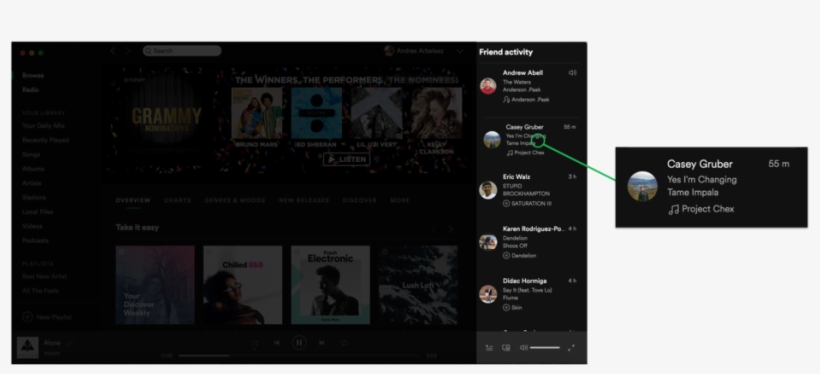The width and height of the screenshot is (820, 374).
Task: Click The Waters under Andrew Abell
Action: pyautogui.click(x=517, y=82)
